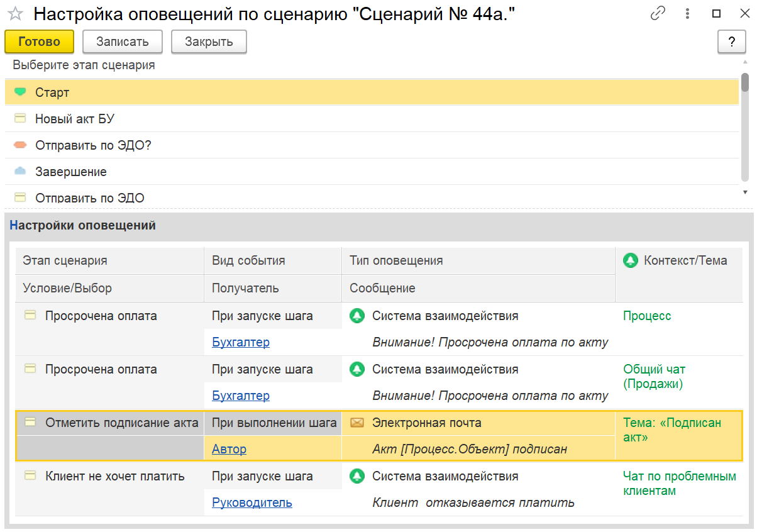Click the Вид события column header
This screenshot has height=532, width=757.
[x=273, y=260]
